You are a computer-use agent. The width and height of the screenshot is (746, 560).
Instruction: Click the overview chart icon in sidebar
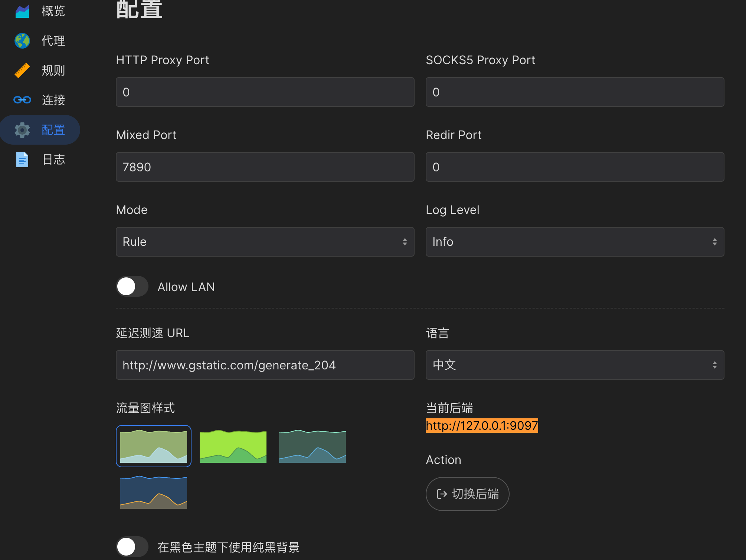(x=22, y=11)
